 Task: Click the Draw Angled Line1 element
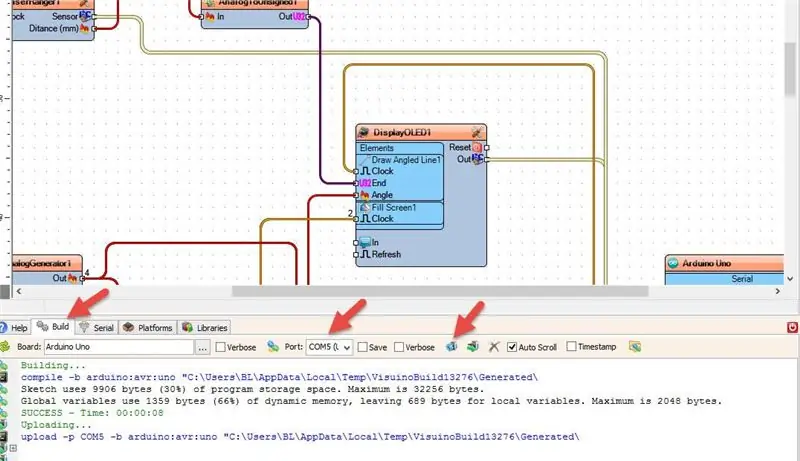400,160
